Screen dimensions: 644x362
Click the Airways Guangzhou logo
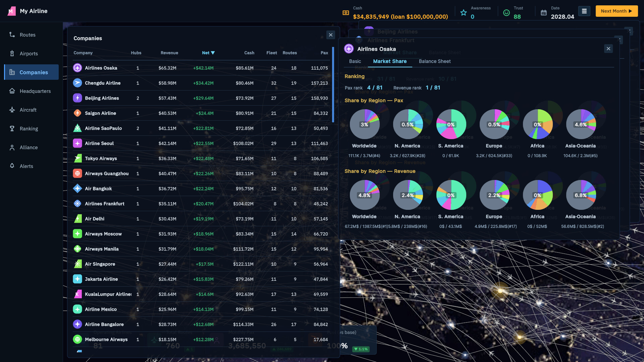click(x=77, y=173)
